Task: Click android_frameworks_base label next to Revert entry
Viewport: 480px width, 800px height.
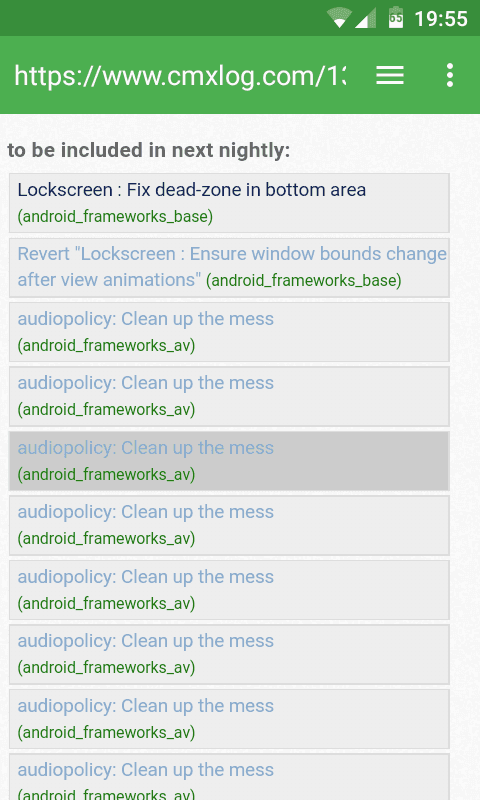Action: (304, 280)
